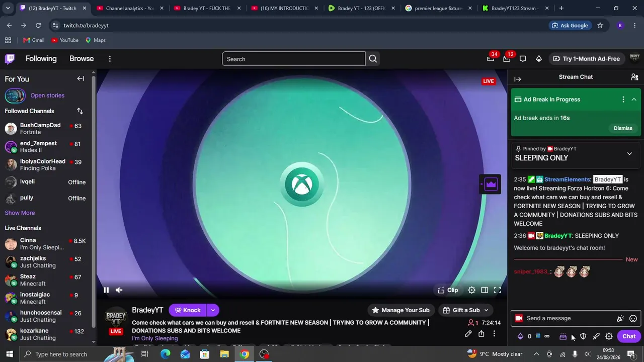The height and width of the screenshot is (362, 644).
Task: Open Twitch notifications inbox with 34 badge
Action: coord(491,59)
